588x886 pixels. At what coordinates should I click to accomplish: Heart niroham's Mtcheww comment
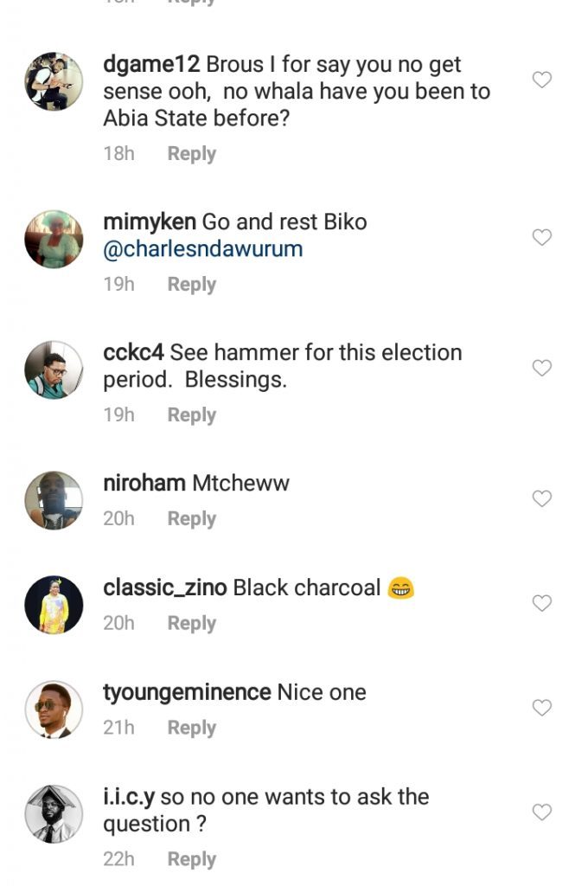[541, 498]
